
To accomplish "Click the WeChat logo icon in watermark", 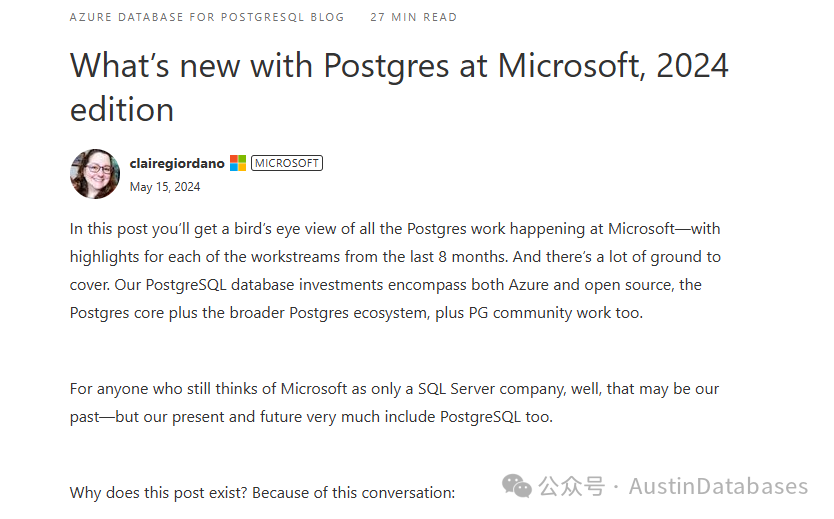I will (x=517, y=487).
